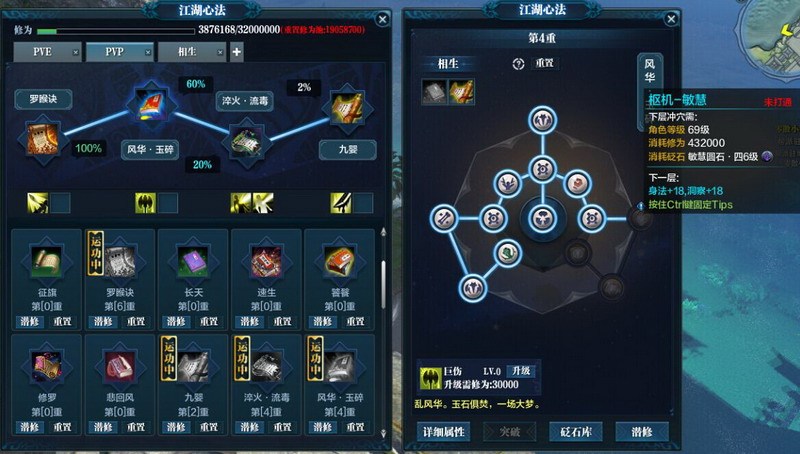Open the help question mark beside 重置
The height and width of the screenshot is (454, 800).
tap(518, 64)
